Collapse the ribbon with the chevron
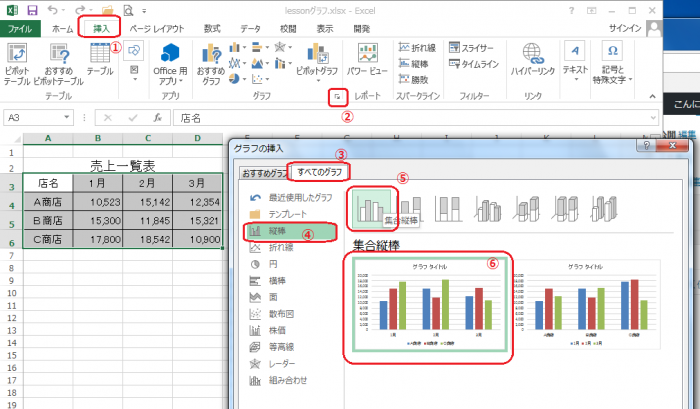Image resolution: width=700 pixels, height=409 pixels. click(652, 96)
